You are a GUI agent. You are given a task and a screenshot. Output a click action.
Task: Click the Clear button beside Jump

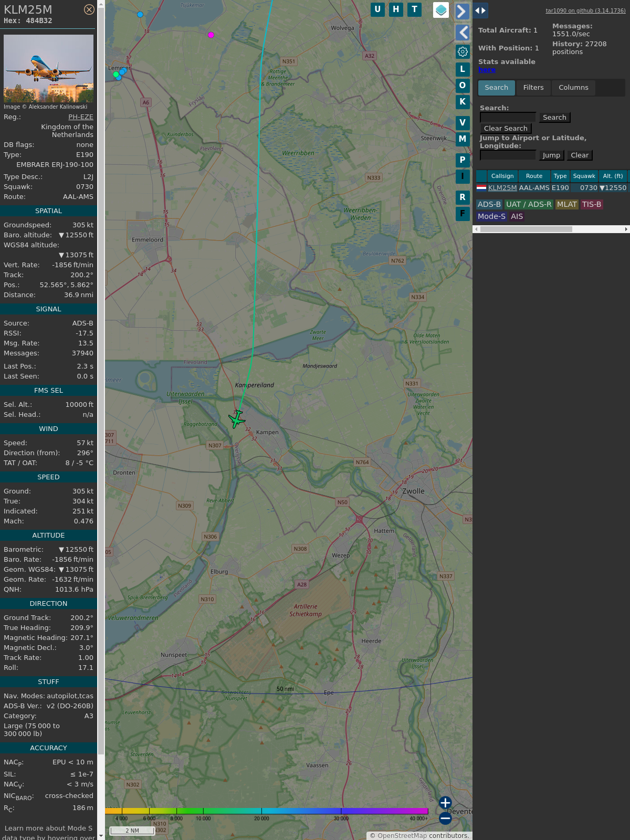pos(580,155)
